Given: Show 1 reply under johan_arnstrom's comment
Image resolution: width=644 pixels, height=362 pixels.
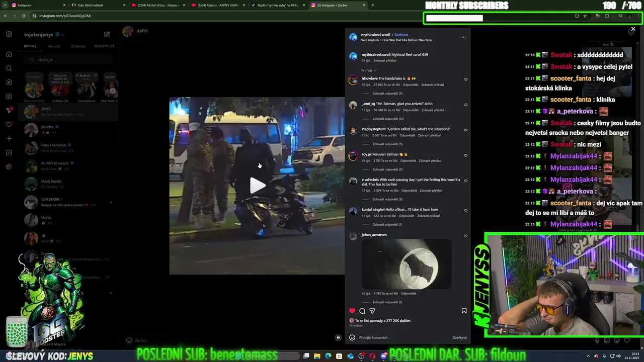Looking at the screenshot, I should click(387, 302).
